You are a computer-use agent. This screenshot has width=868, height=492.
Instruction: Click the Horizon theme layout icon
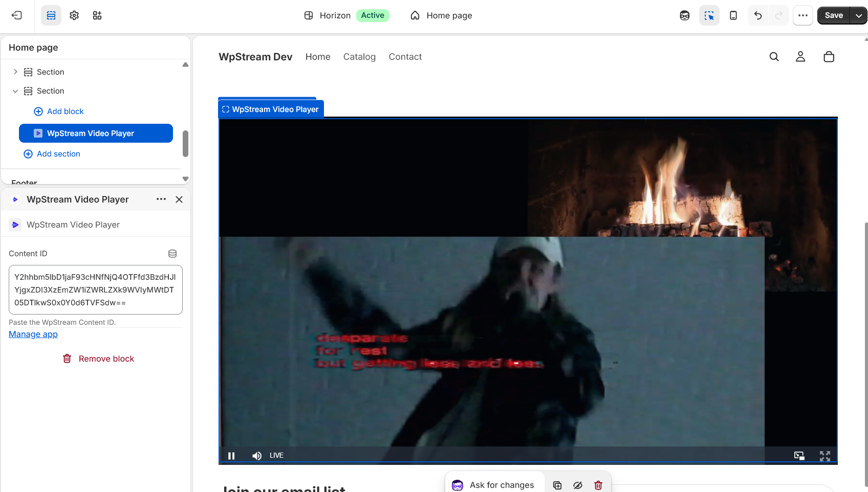click(x=309, y=15)
